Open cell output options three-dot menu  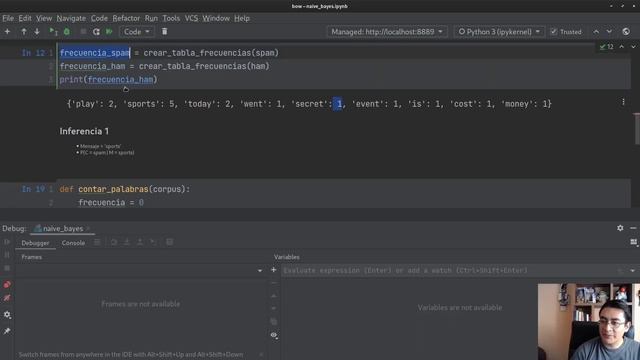(623, 102)
